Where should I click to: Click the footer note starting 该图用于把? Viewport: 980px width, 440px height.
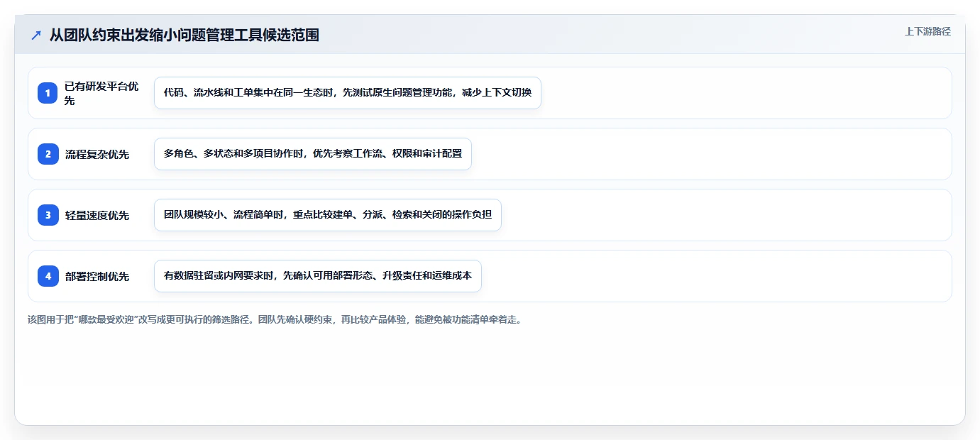pyautogui.click(x=275, y=320)
